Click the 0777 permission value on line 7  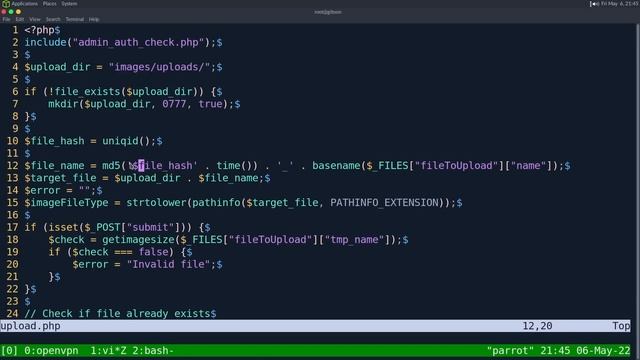tap(174, 104)
